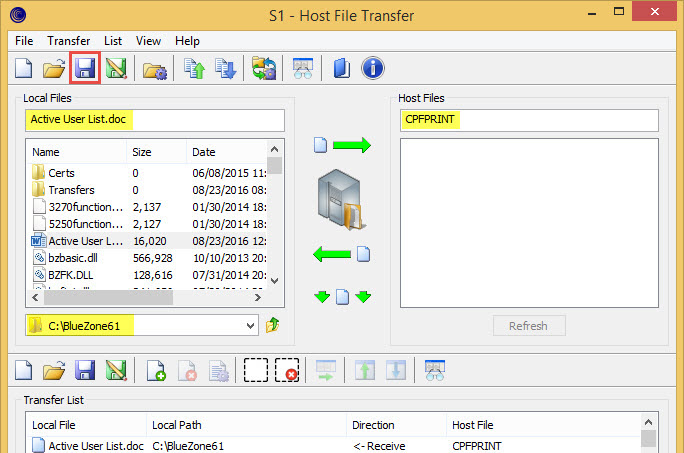Open the help book icon
This screenshot has height=453, width=684.
pos(341,69)
